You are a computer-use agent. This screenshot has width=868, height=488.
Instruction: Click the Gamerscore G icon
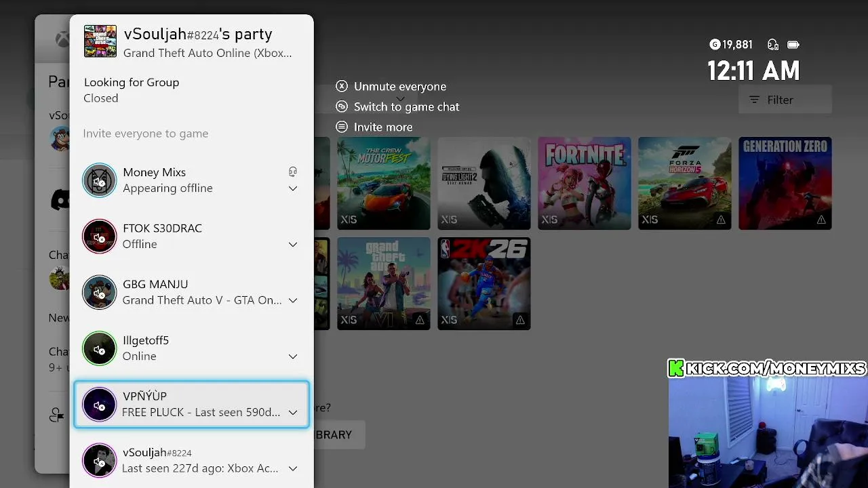click(x=715, y=45)
